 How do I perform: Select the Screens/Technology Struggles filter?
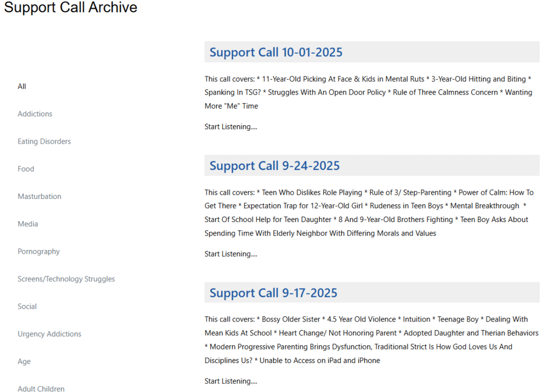pyautogui.click(x=66, y=279)
